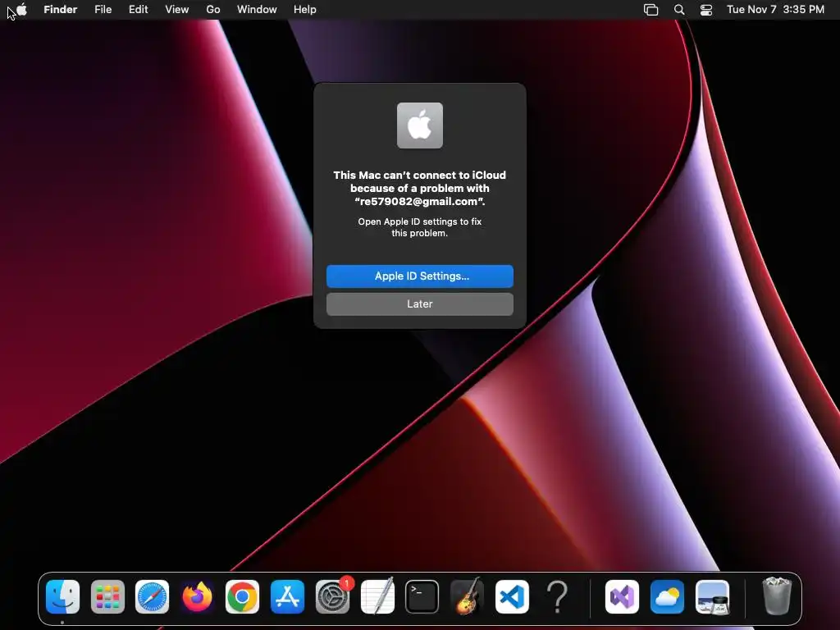The height and width of the screenshot is (630, 840).
Task: Open Control Center in menu bar
Action: 706,10
